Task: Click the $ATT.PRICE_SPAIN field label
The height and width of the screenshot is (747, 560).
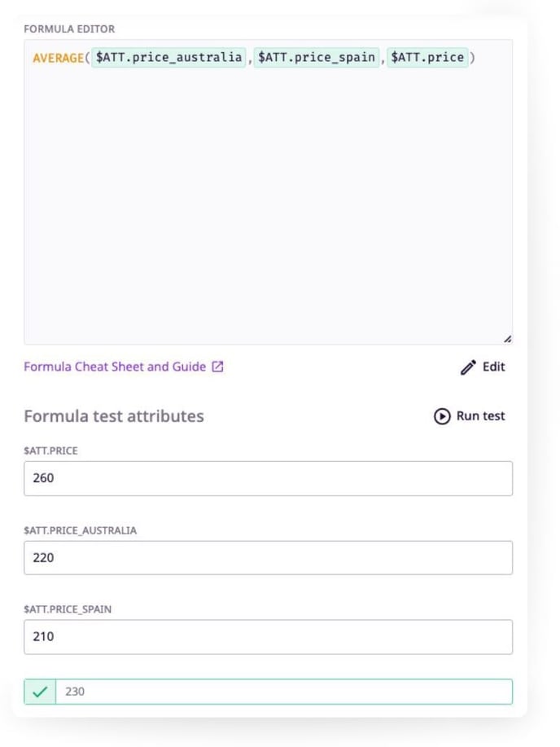Action: (x=68, y=609)
